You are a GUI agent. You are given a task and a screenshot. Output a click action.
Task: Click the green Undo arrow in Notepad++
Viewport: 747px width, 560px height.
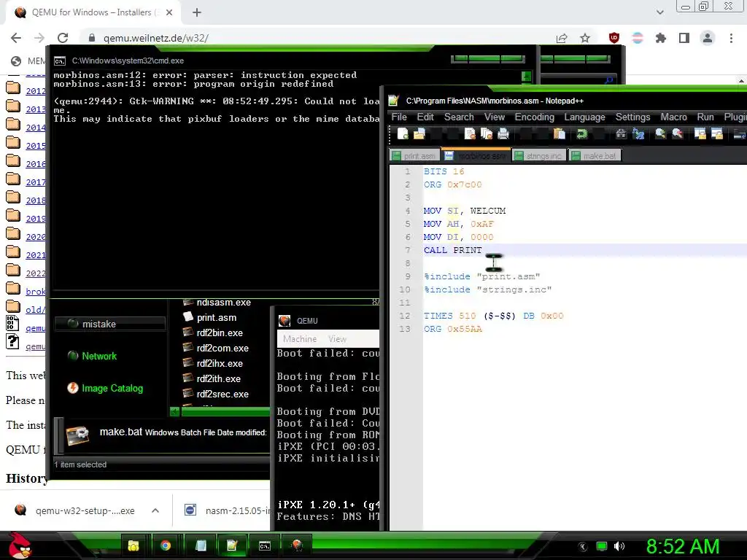click(x=581, y=134)
